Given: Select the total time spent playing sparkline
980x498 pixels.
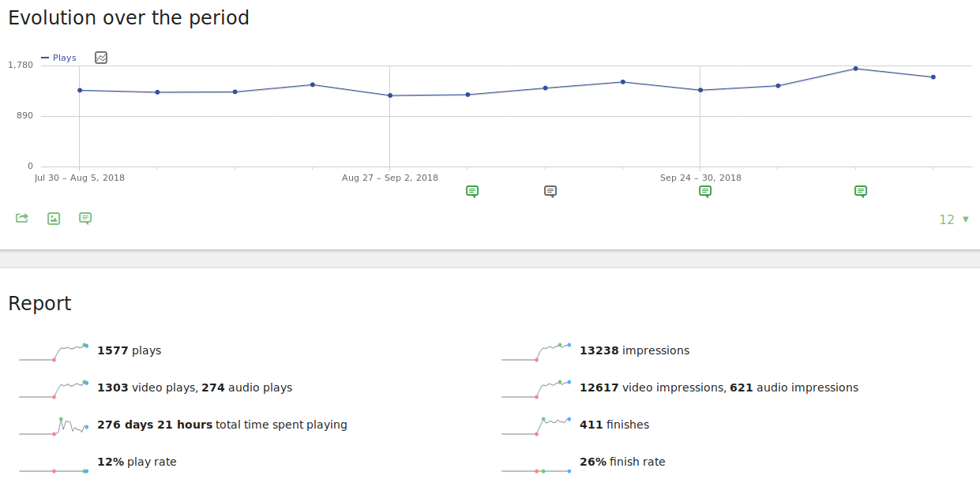Looking at the screenshot, I should click(54, 426).
